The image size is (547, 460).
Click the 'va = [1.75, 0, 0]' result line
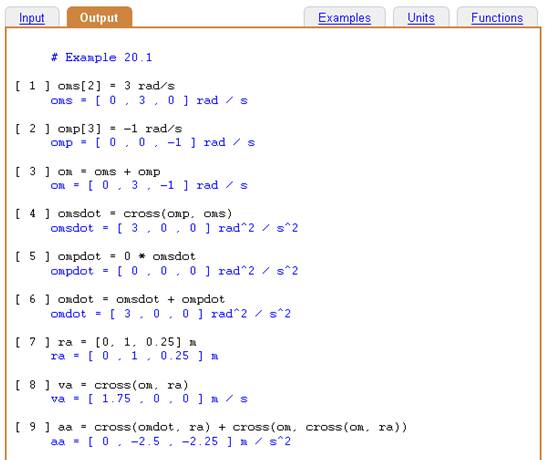pos(149,399)
